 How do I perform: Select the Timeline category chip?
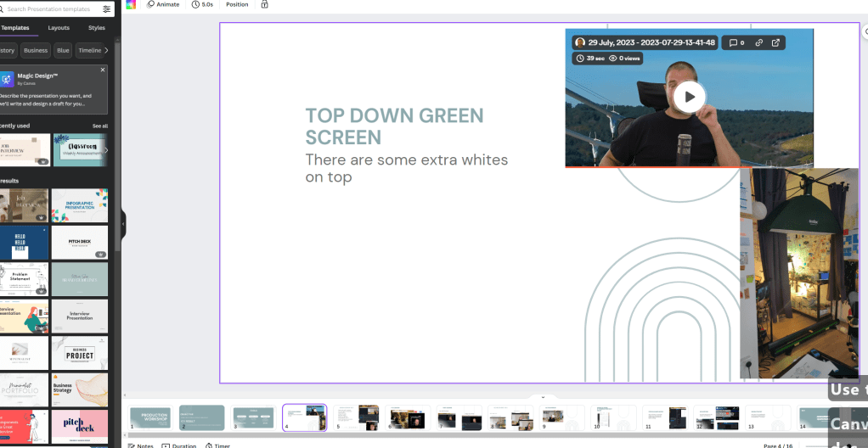(90, 50)
